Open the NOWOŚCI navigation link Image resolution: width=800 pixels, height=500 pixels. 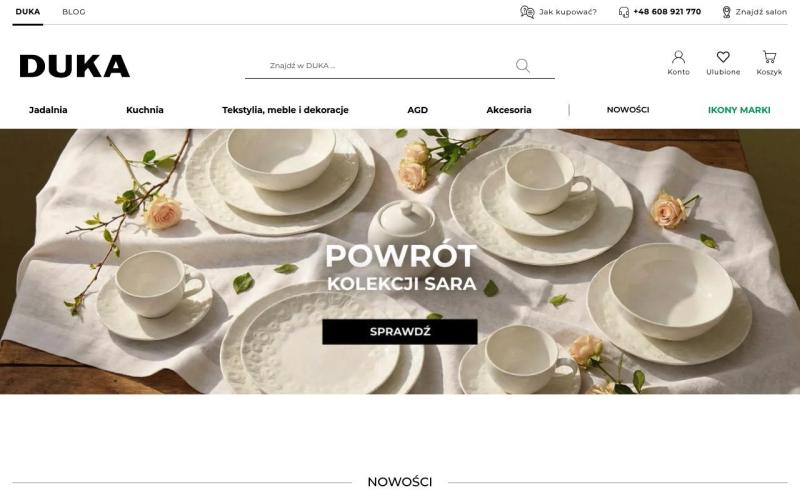pos(628,110)
